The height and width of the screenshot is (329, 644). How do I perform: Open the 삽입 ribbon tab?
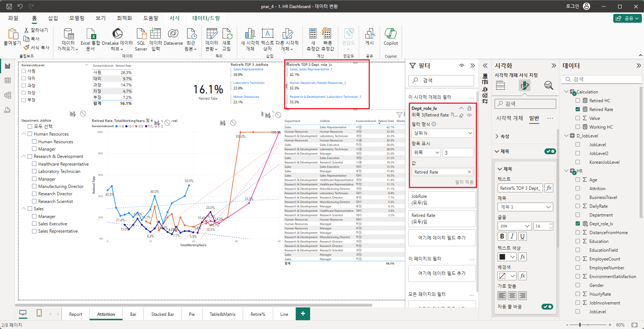(53, 18)
